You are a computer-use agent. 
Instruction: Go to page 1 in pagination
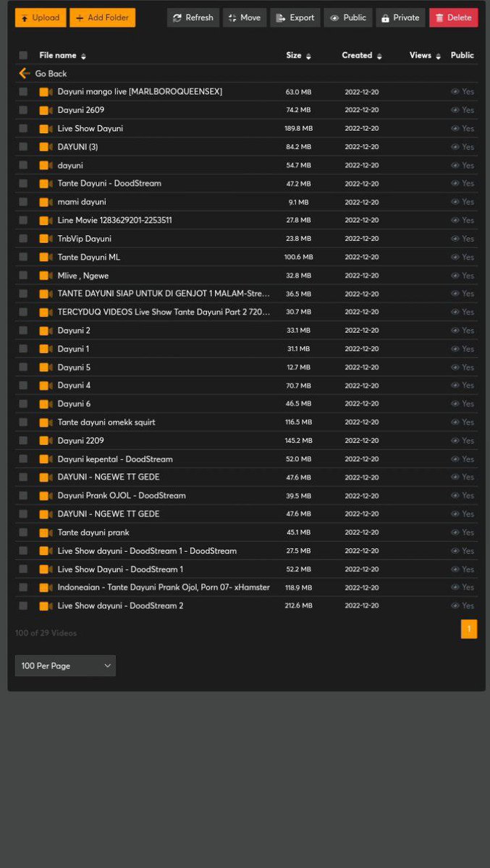tap(469, 629)
